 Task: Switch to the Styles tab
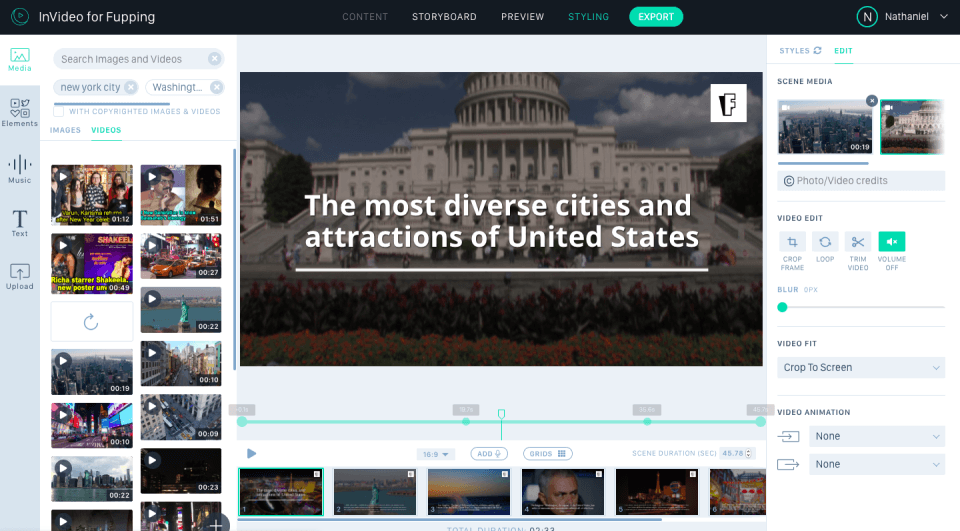(x=794, y=51)
